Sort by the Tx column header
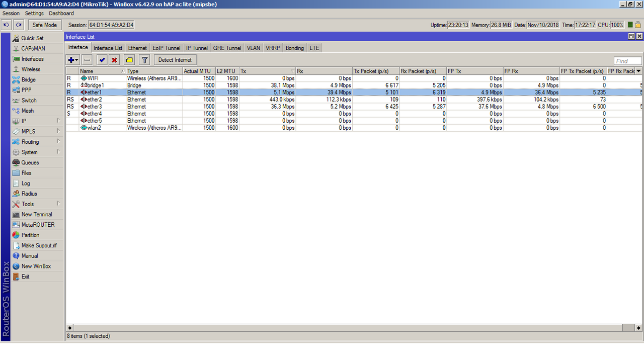 point(267,71)
